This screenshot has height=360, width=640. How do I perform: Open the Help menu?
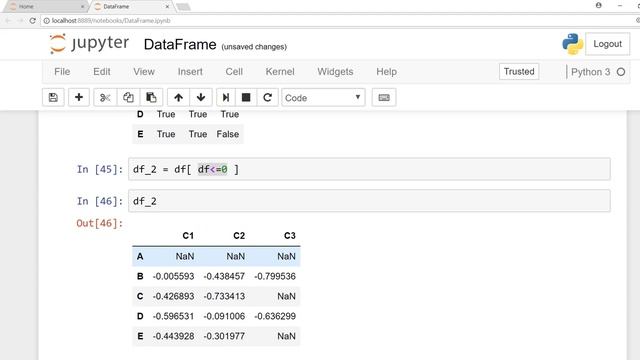click(x=387, y=72)
